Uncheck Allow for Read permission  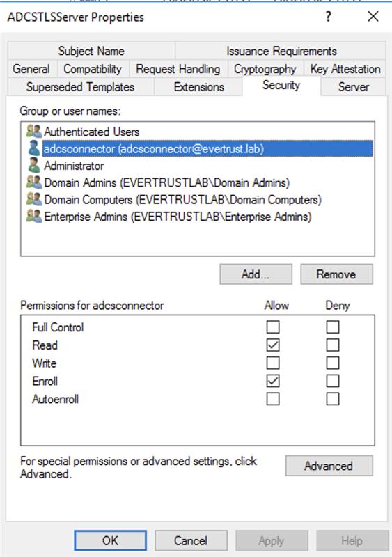click(x=273, y=345)
